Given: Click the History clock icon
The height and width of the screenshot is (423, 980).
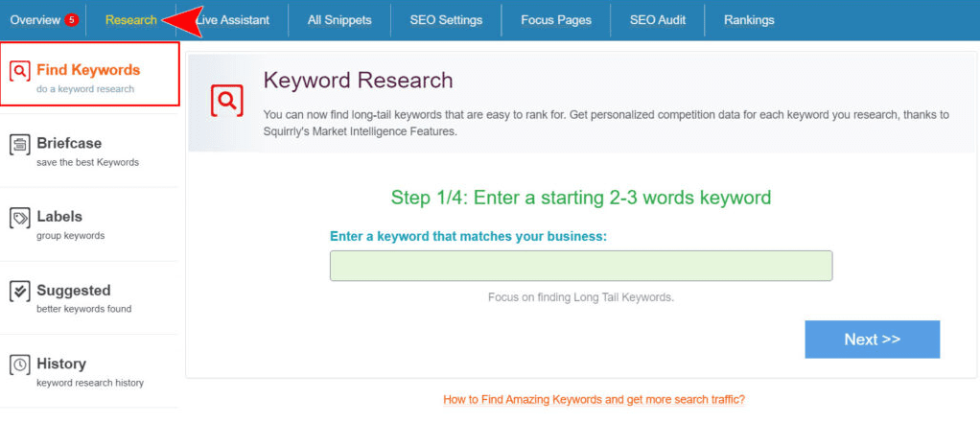Looking at the screenshot, I should pos(19,364).
